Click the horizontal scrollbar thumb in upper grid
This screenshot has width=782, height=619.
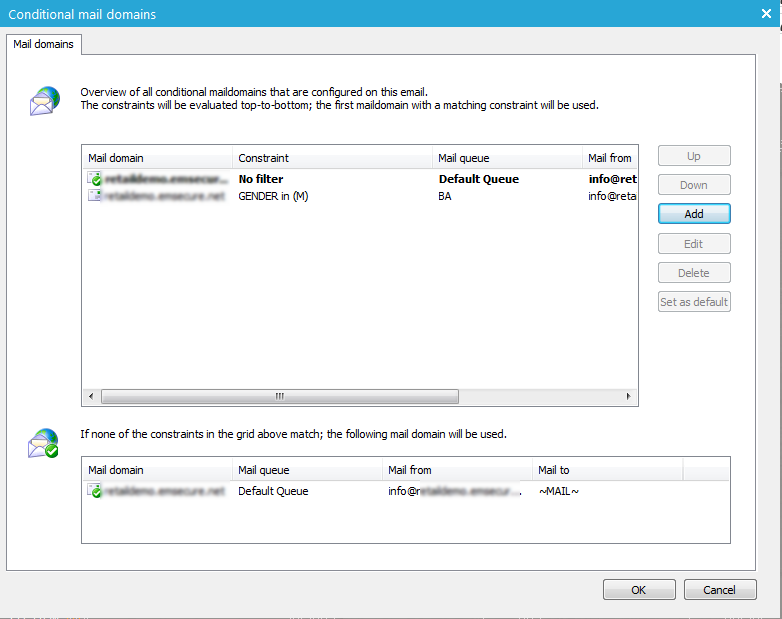(280, 396)
